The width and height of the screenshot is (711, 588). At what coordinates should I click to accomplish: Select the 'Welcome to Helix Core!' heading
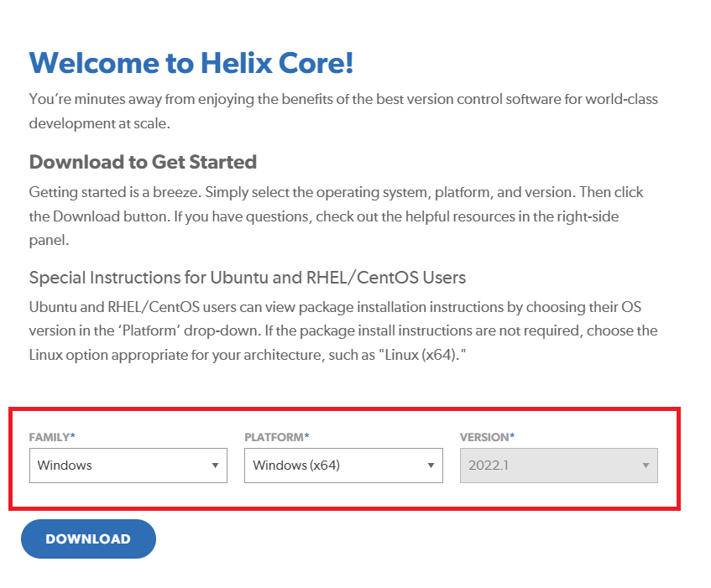[x=191, y=63]
